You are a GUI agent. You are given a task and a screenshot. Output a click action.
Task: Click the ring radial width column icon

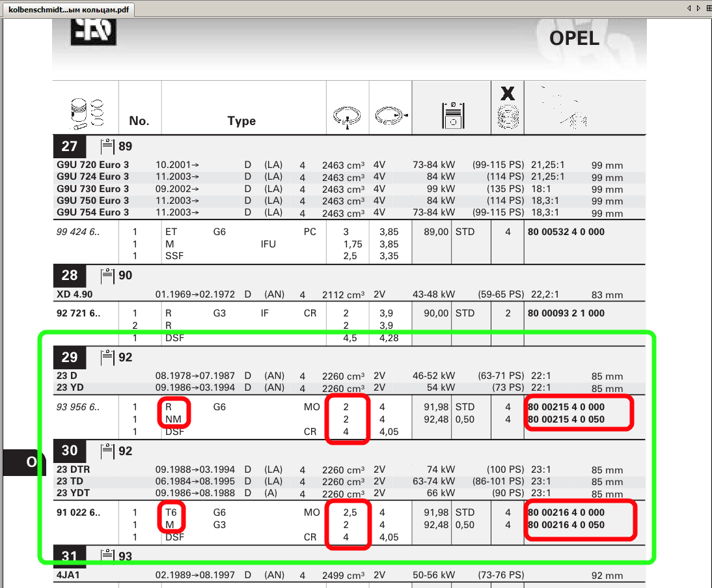[390, 115]
